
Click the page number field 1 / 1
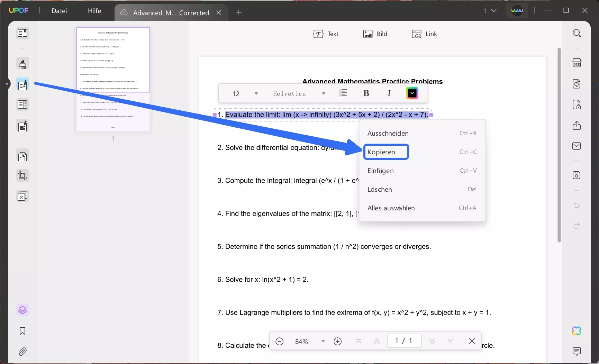[404, 341]
